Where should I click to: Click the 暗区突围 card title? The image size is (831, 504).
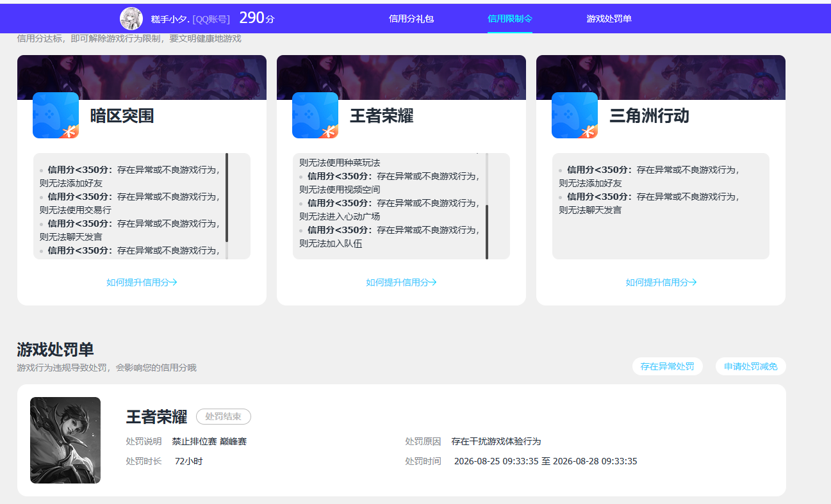(x=122, y=116)
